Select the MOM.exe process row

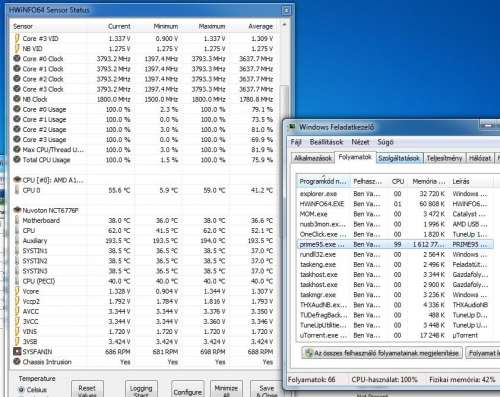tap(395, 214)
